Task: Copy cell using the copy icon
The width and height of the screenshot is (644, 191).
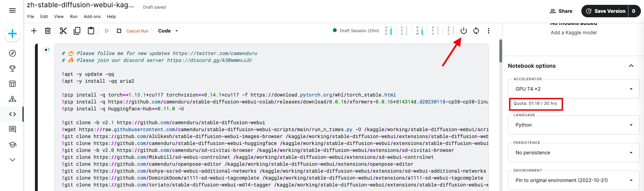Action: [x=77, y=31]
